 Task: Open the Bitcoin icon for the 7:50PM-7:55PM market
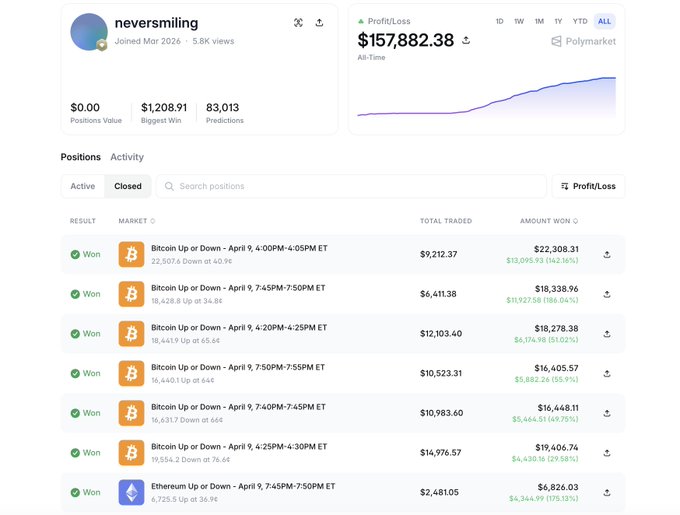[x=131, y=373]
